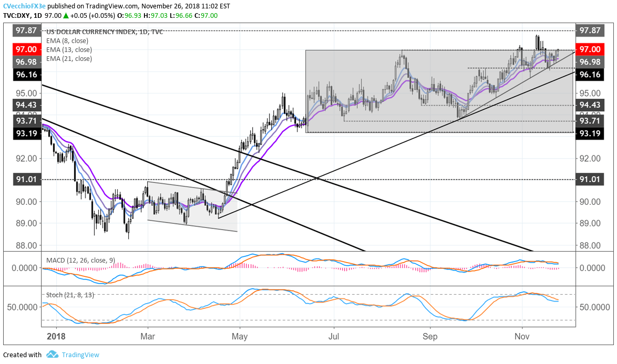Click the 93.19 left price label

coord(27,133)
